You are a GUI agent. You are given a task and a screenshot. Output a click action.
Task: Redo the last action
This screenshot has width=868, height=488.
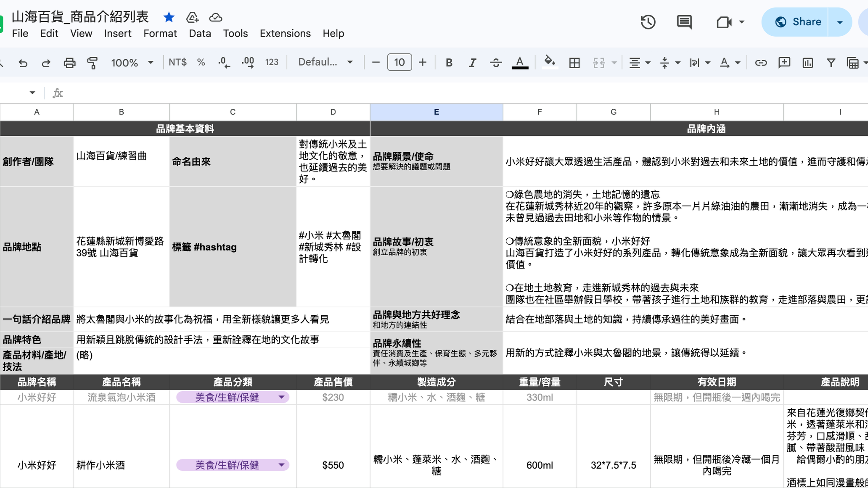coord(46,63)
